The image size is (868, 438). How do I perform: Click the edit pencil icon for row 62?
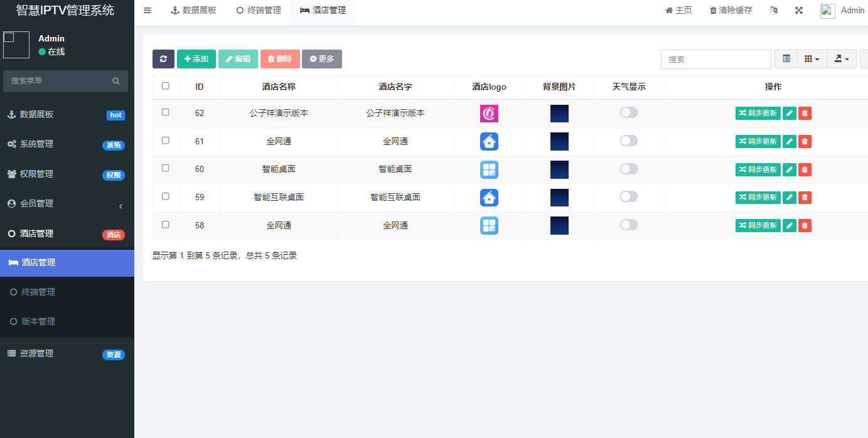[790, 114]
